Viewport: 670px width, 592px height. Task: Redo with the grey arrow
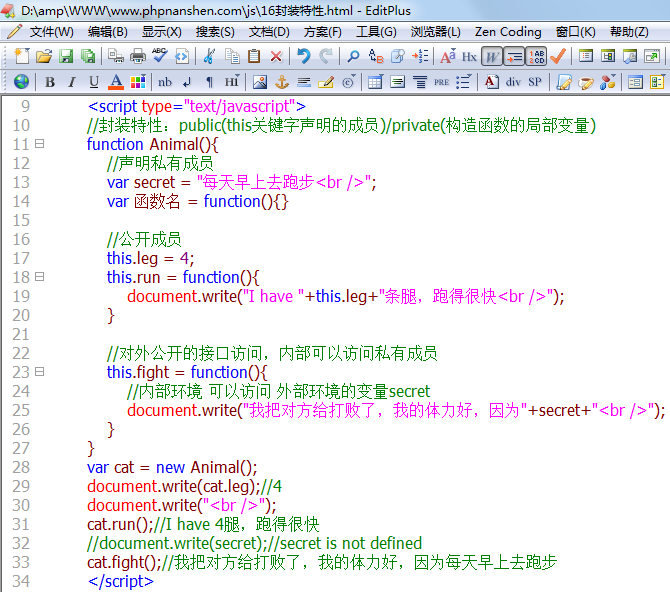tap(326, 56)
